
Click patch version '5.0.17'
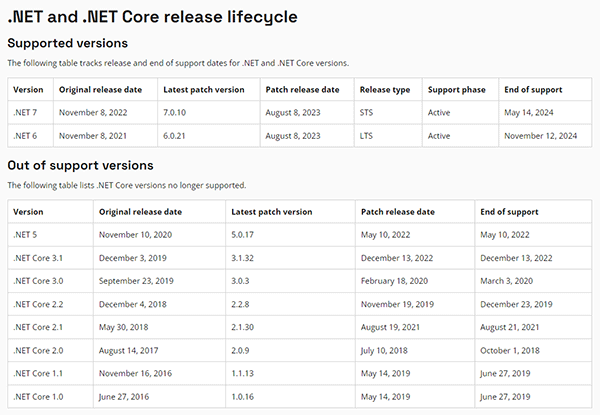pos(242,234)
